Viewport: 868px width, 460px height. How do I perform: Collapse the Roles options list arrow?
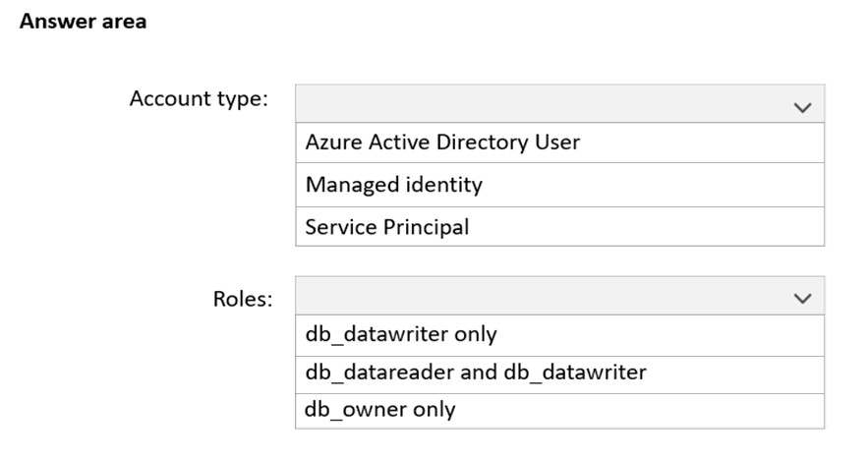click(802, 299)
